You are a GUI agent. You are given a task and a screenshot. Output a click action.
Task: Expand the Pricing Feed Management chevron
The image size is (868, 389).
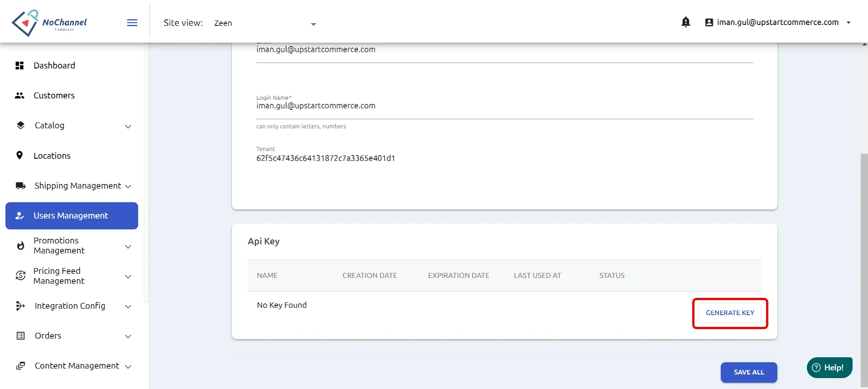pos(128,277)
